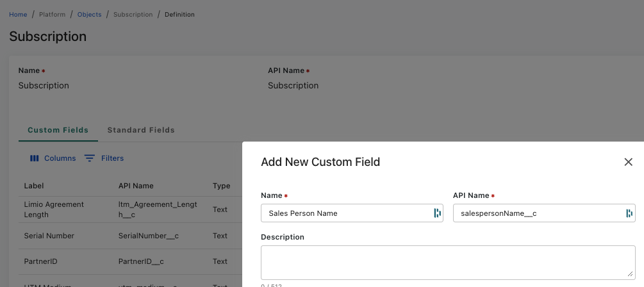Screen dimensions: 644x287
Task: Open the Filters panel
Action: coord(104,158)
